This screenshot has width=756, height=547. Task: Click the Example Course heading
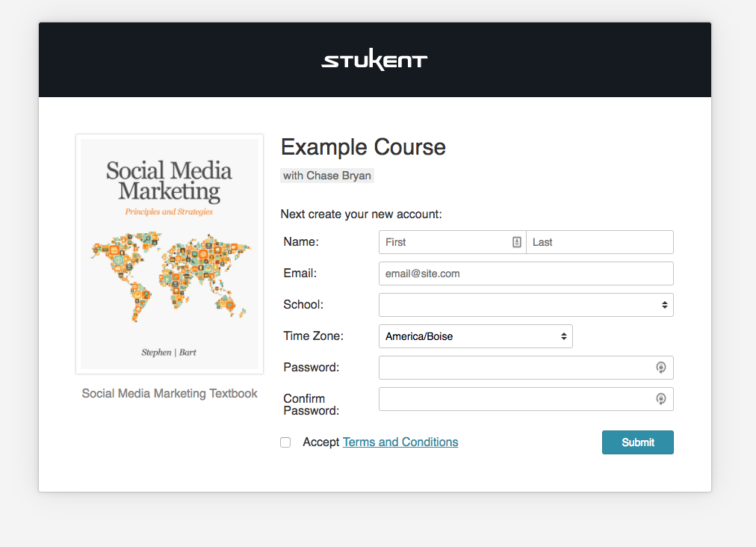click(x=363, y=147)
